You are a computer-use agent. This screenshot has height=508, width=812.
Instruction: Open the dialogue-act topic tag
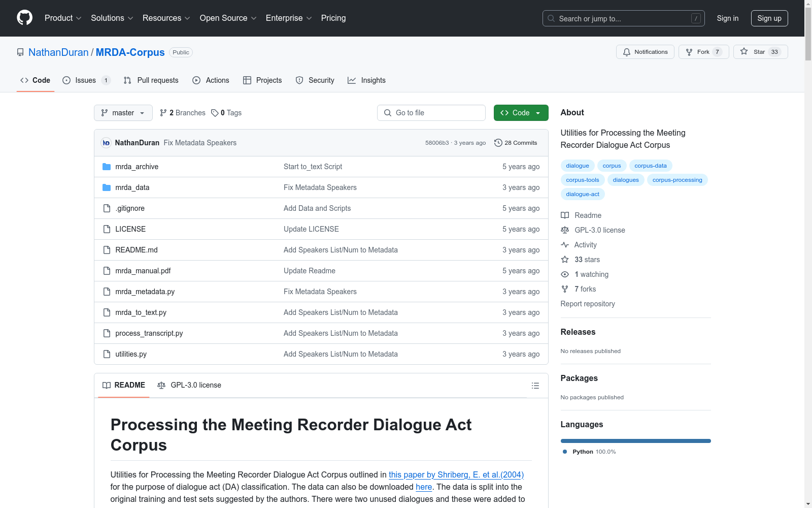[x=583, y=194]
